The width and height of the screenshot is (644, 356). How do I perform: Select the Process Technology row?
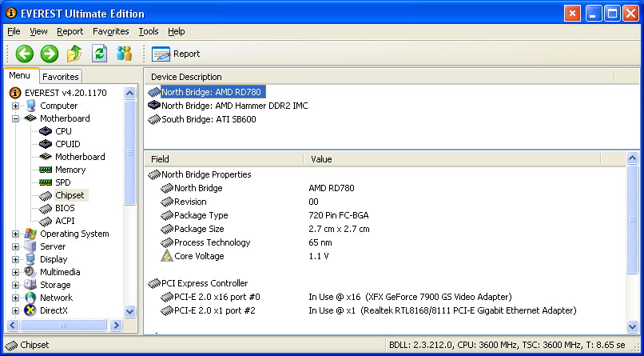point(385,242)
